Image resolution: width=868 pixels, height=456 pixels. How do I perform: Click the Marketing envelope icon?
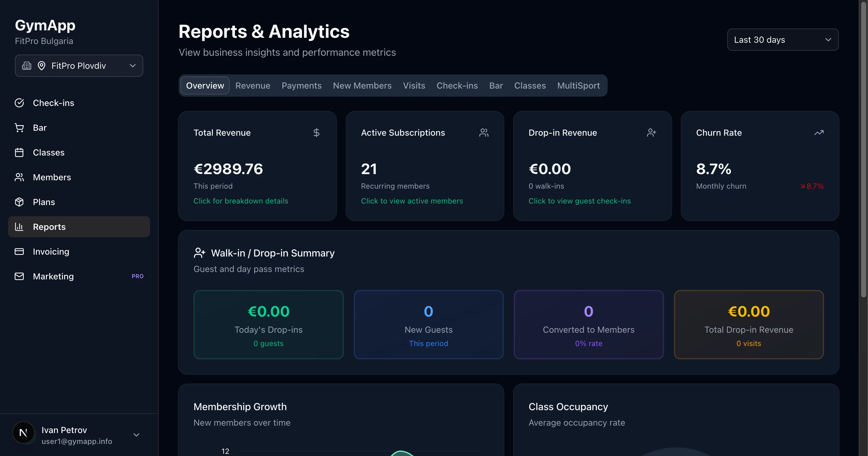tap(20, 276)
